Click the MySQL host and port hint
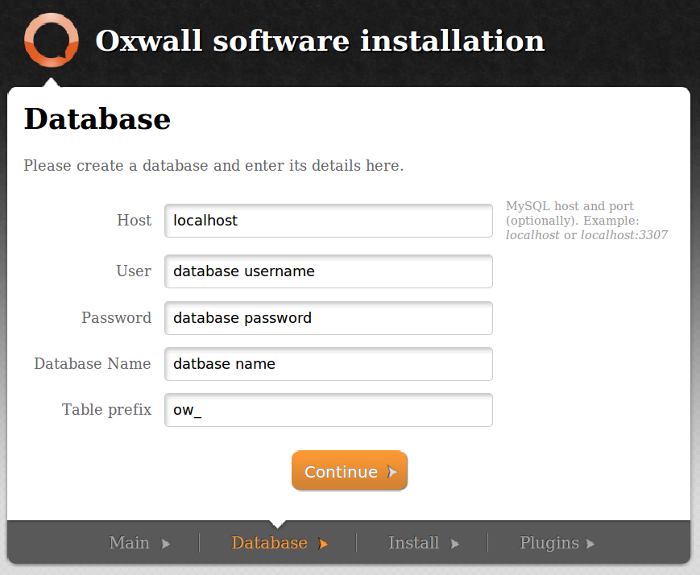Image resolution: width=700 pixels, height=575 pixels. (587, 221)
